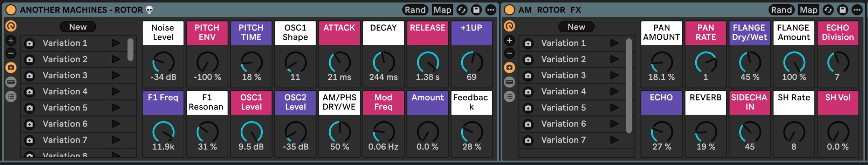Select Variation 2 name in ROTOR rack

click(65, 59)
